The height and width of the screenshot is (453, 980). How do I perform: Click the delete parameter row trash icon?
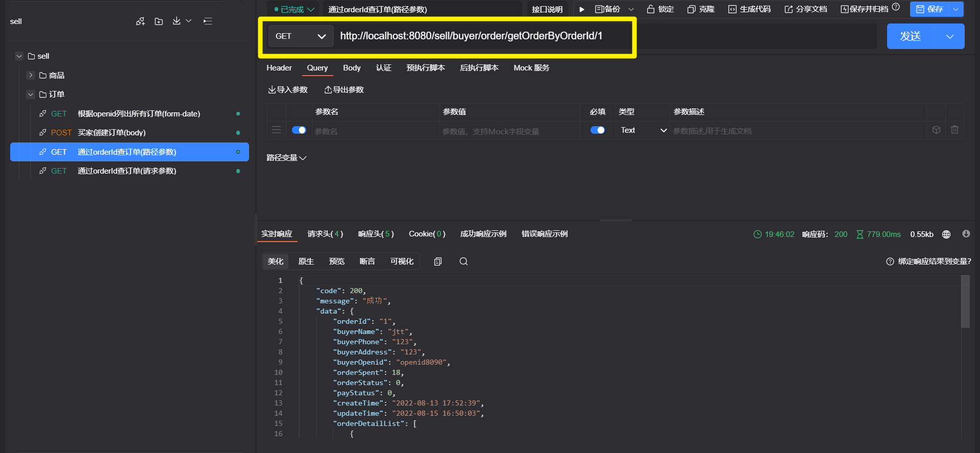click(954, 130)
